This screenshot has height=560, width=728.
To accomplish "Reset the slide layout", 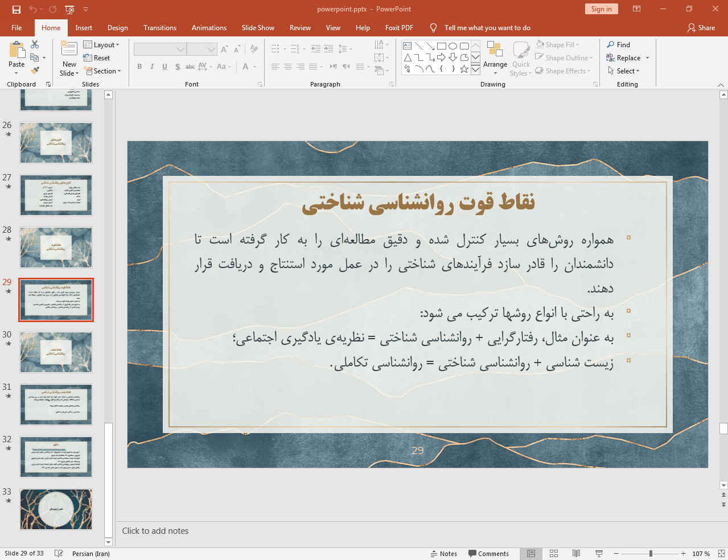I will click(97, 58).
